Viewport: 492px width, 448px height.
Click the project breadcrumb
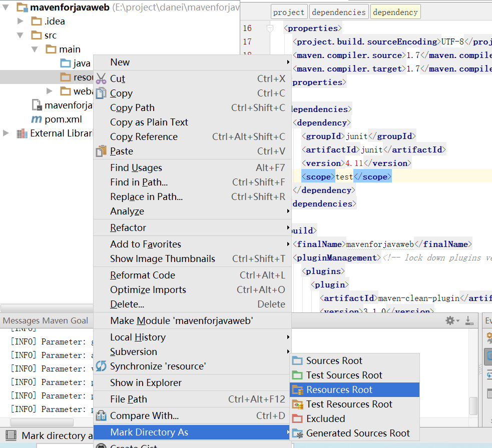point(289,12)
